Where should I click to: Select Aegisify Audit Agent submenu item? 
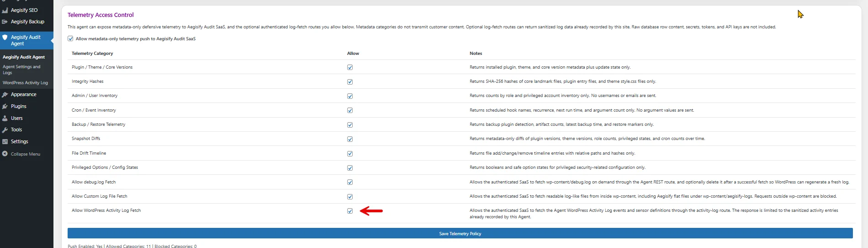[x=24, y=57]
